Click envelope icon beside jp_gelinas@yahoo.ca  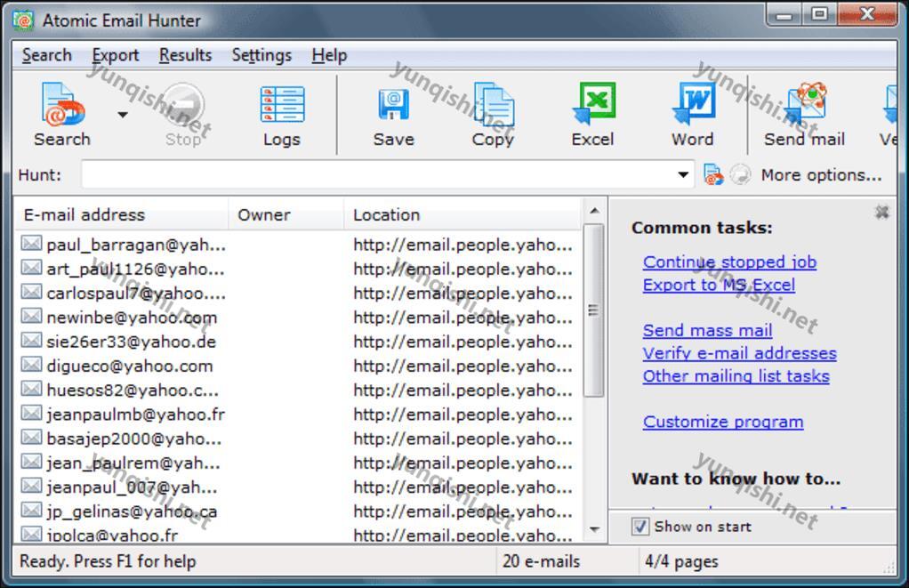pos(31,511)
